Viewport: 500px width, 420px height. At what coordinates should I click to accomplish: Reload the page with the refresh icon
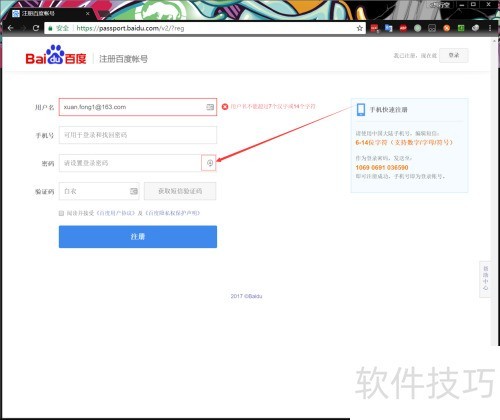[x=36, y=28]
